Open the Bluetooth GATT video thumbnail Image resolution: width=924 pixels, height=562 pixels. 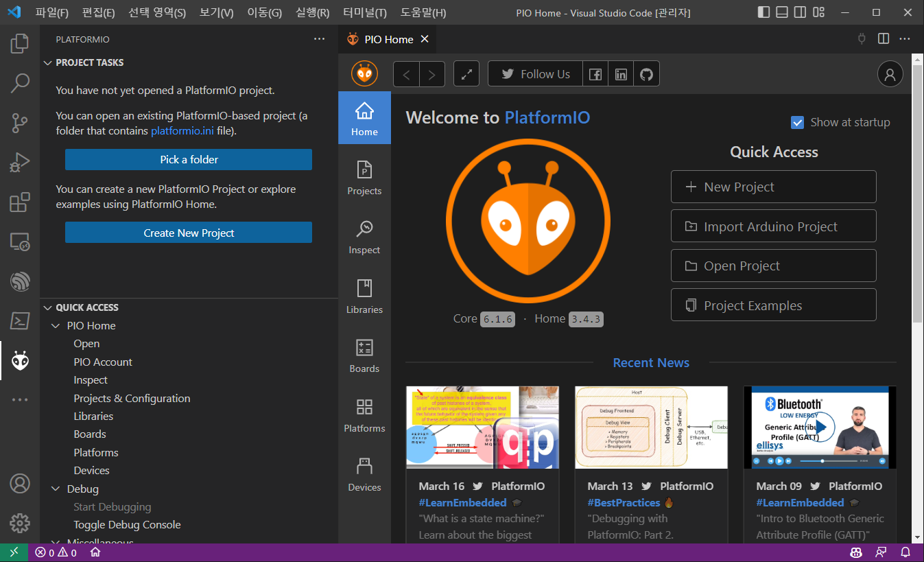point(820,428)
